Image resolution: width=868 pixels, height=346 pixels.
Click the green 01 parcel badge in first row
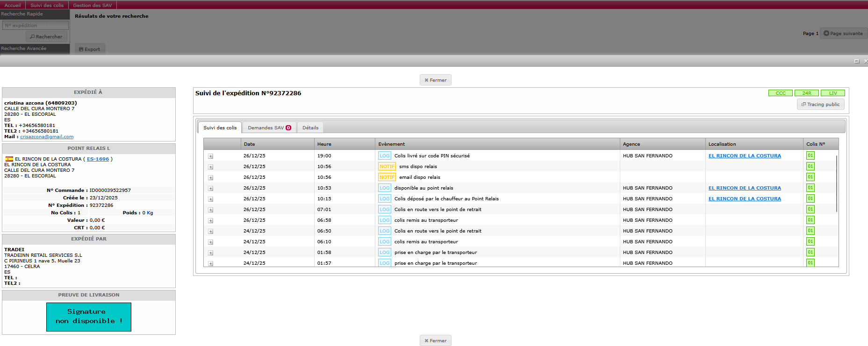(810, 155)
